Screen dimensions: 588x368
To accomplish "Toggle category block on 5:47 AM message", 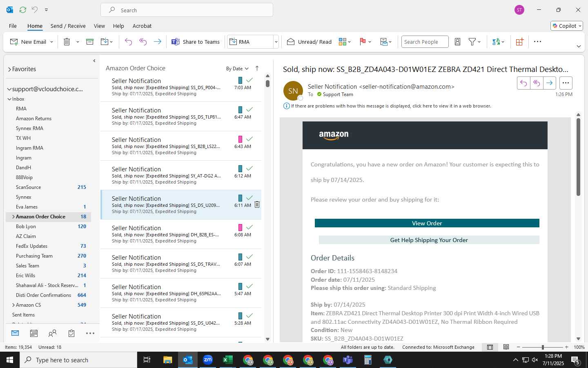I will [240, 286].
